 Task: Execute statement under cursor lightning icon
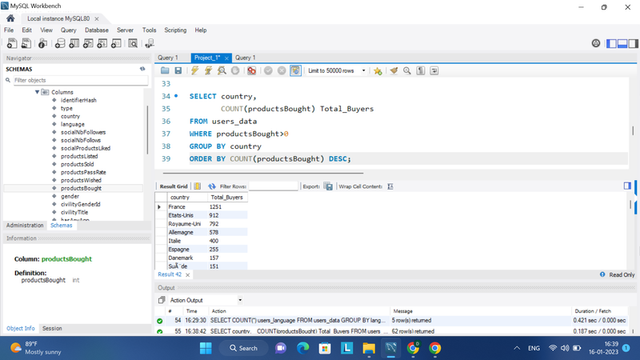tap(208, 71)
